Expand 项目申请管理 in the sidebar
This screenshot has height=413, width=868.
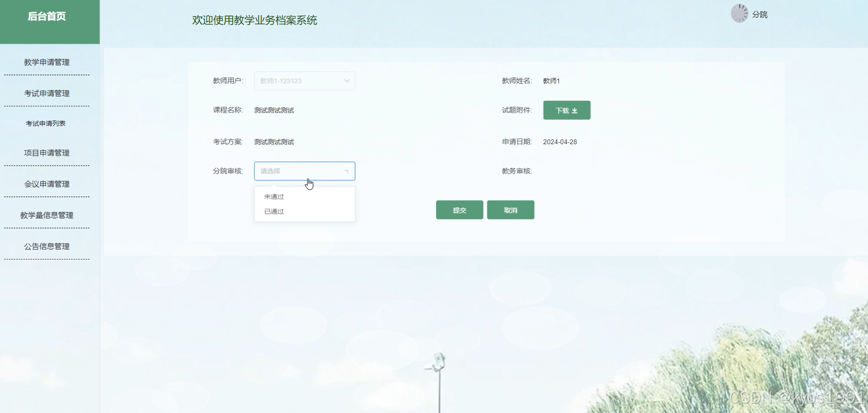point(47,153)
